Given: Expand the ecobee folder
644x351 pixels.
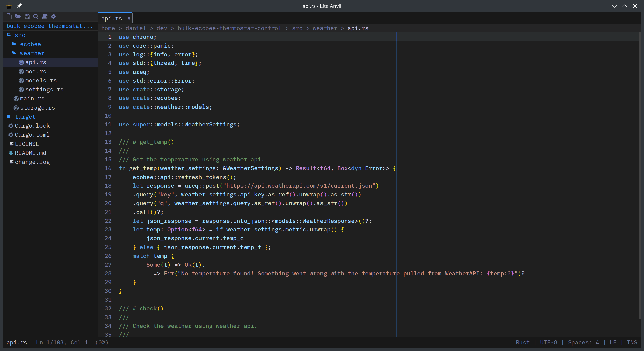Looking at the screenshot, I should (30, 44).
